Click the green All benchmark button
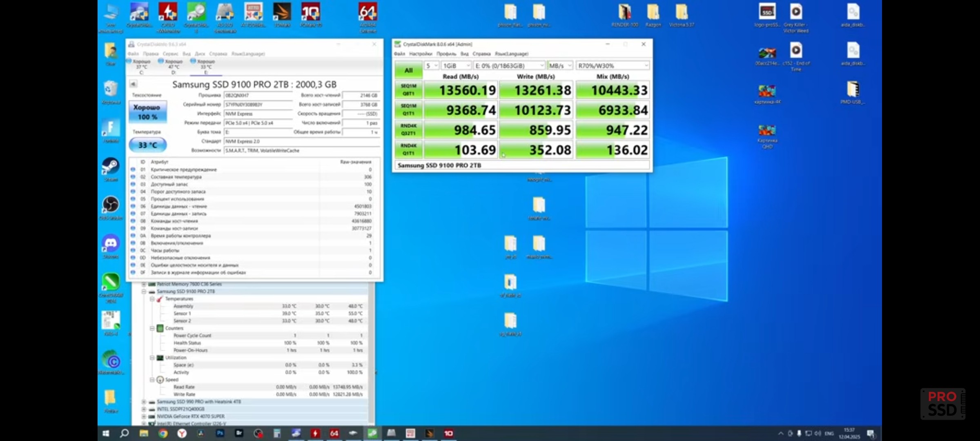This screenshot has height=441, width=980. click(408, 70)
